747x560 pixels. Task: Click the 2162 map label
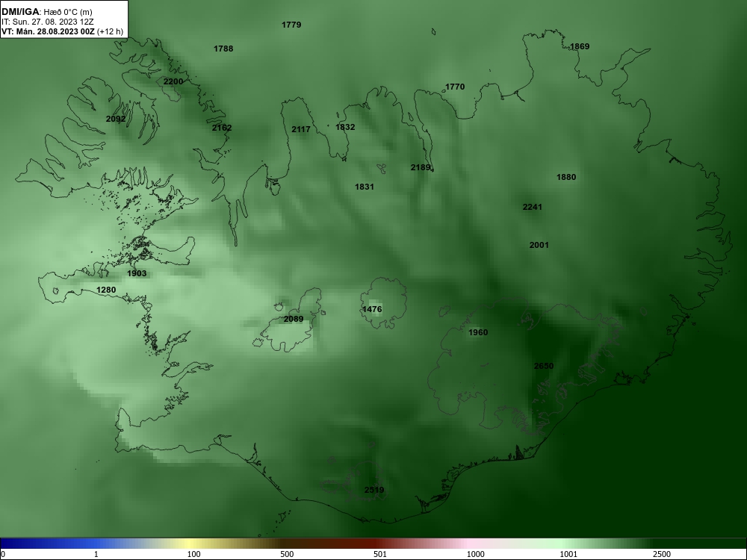click(222, 128)
